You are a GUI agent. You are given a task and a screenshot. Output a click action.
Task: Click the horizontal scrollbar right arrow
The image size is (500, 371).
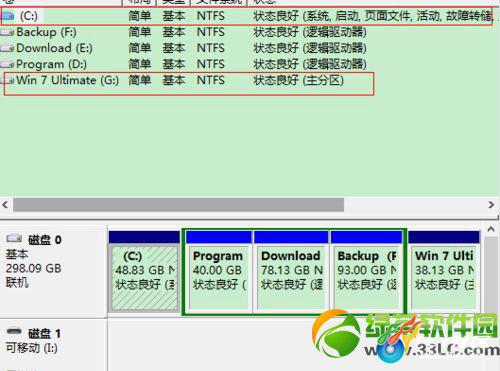pyautogui.click(x=491, y=204)
